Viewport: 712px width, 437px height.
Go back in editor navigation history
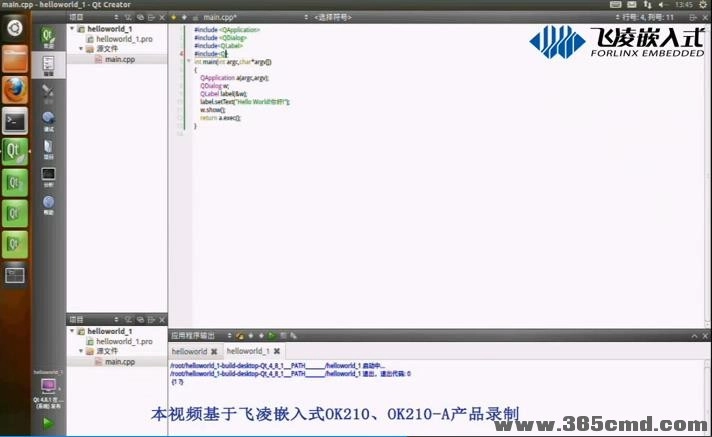point(173,17)
